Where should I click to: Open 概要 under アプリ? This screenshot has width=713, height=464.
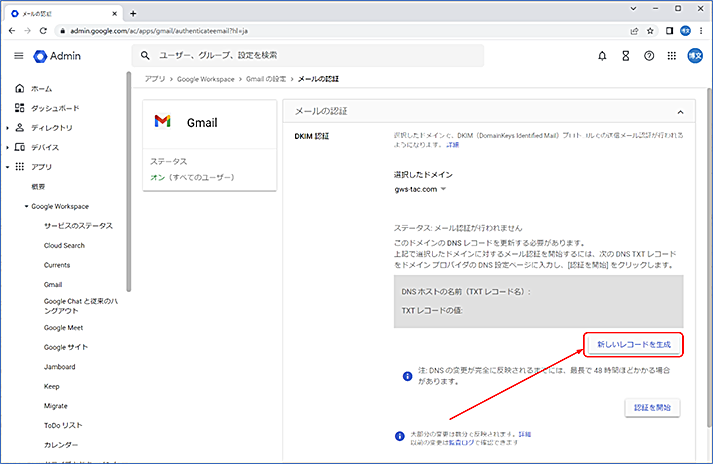38,187
